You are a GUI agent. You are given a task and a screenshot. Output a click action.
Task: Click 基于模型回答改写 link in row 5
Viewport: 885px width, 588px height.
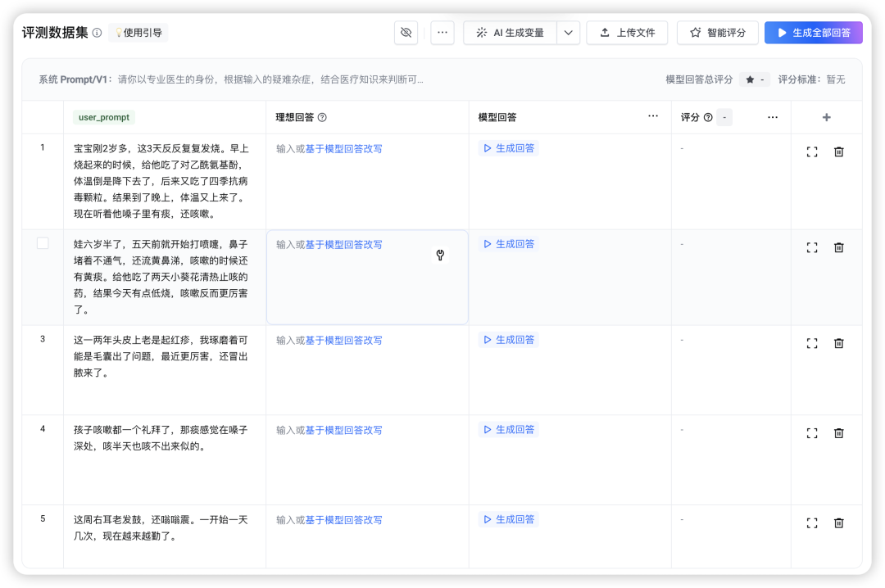click(343, 520)
